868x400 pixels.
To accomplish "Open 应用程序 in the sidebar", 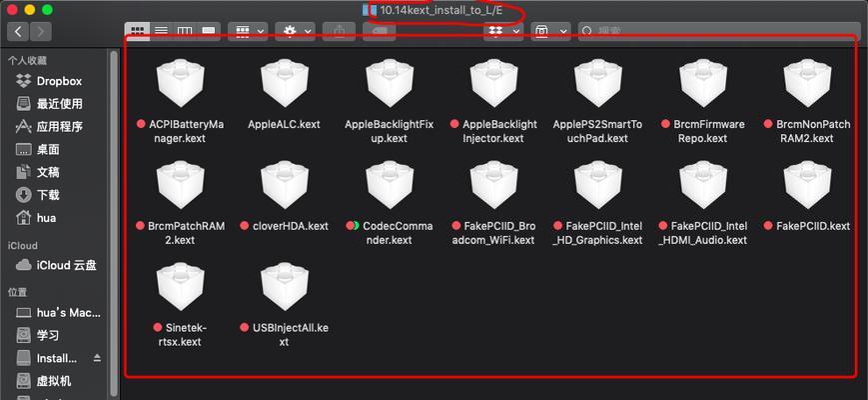I will tap(58, 127).
